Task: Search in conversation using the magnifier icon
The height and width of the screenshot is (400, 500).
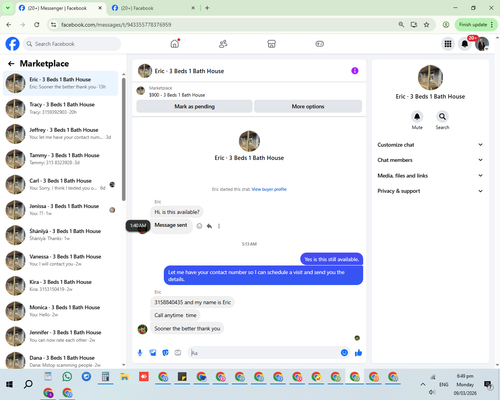Action: (x=442, y=116)
